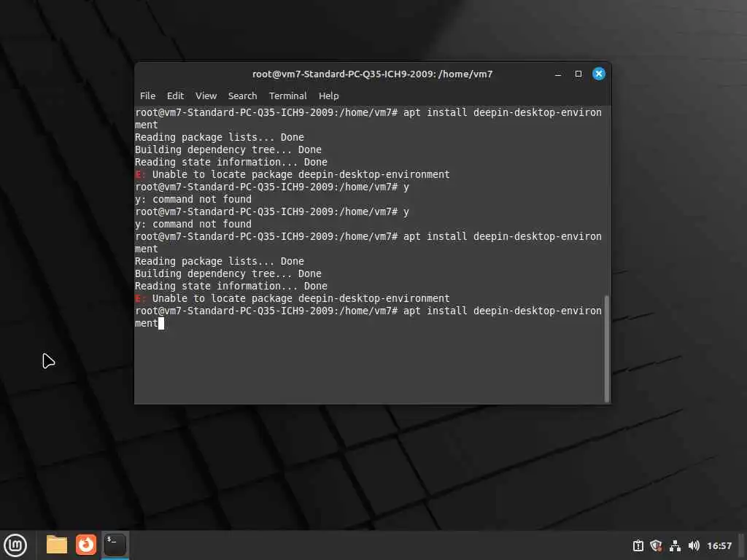Open the Linux Mint start menu
This screenshot has width=747, height=560.
click(15, 545)
